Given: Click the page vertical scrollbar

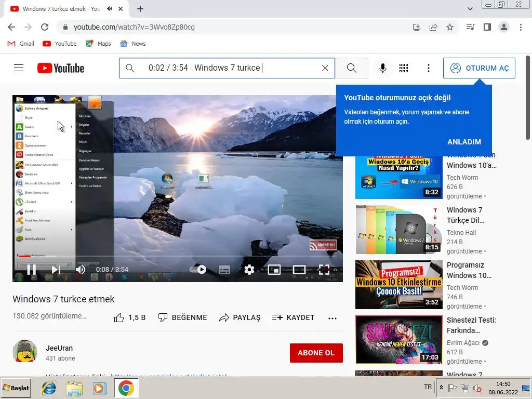Looking at the screenshot, I should [x=528, y=98].
